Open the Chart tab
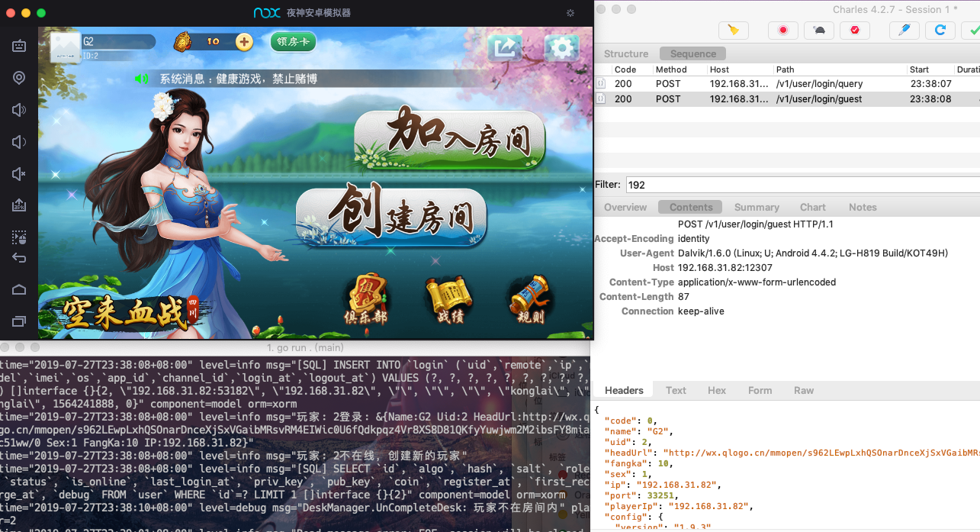Viewport: 980px width, 532px height. coord(813,207)
